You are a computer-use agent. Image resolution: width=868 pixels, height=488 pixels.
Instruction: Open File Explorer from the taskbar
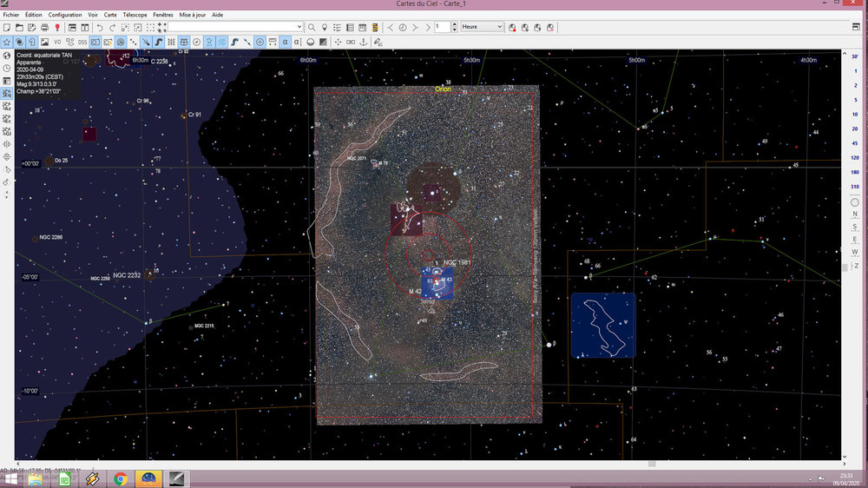pyautogui.click(x=36, y=478)
